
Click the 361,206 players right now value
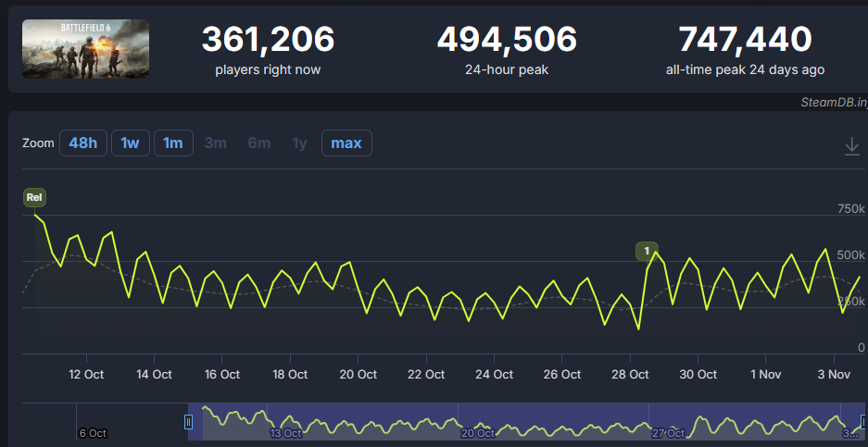[x=269, y=39]
